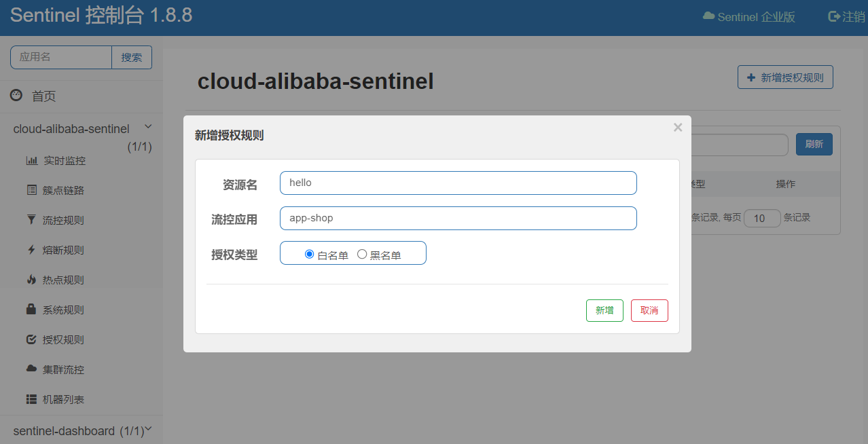Click the machine list icon
The height and width of the screenshot is (444, 868).
click(31, 399)
